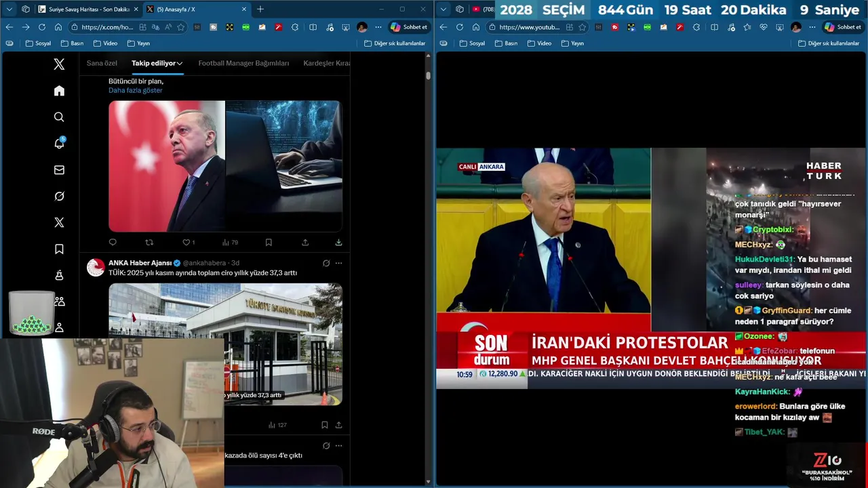Click Sohbet et Copilot button right browser
This screenshot has height=488, width=868.
[844, 27]
